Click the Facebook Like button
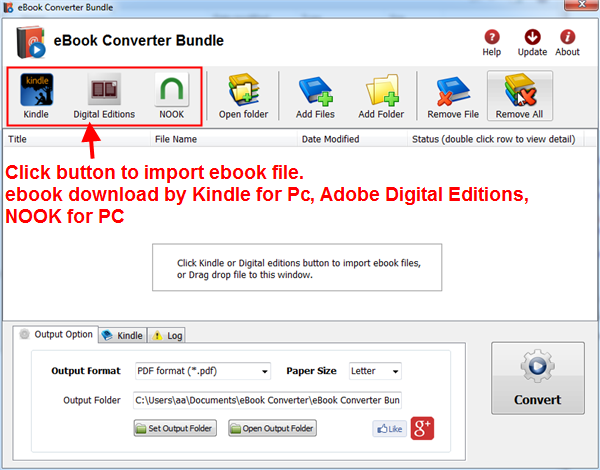 click(390, 429)
